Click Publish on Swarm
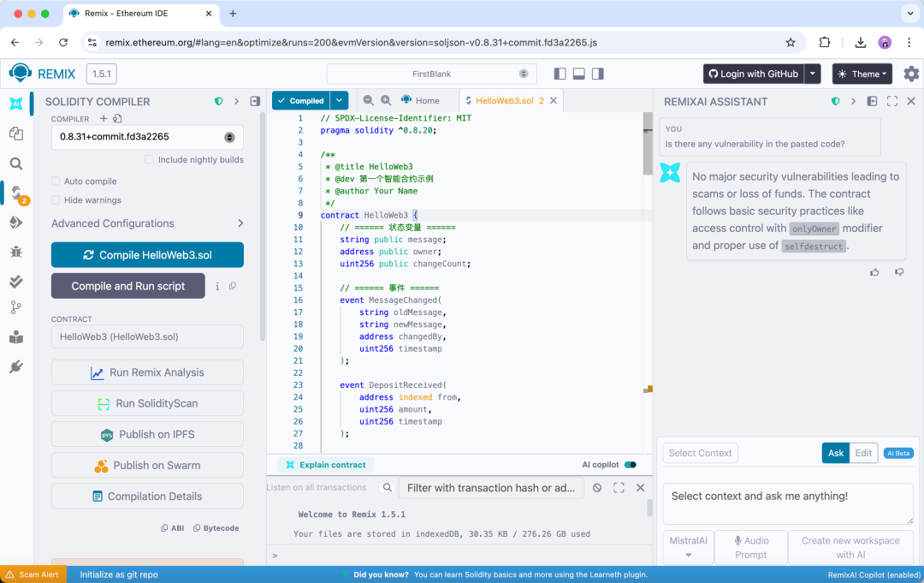924x583 pixels. pos(147,465)
